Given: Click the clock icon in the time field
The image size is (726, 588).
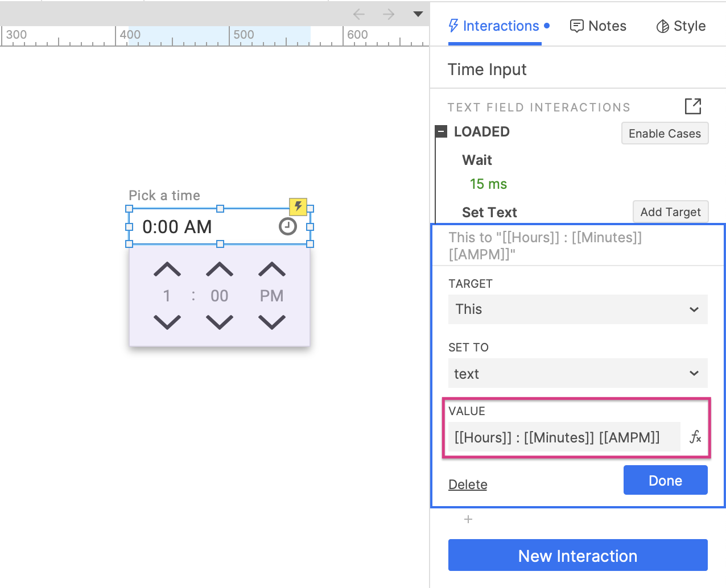Looking at the screenshot, I should click(x=288, y=227).
